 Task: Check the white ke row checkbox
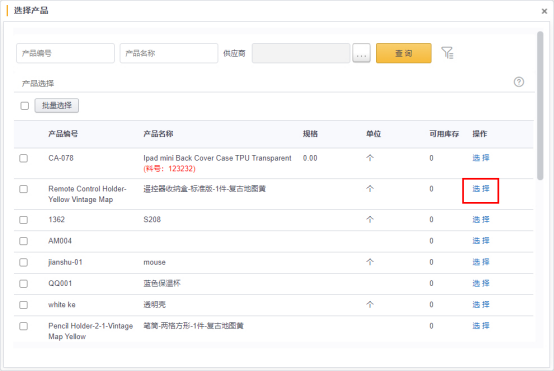[x=24, y=305]
